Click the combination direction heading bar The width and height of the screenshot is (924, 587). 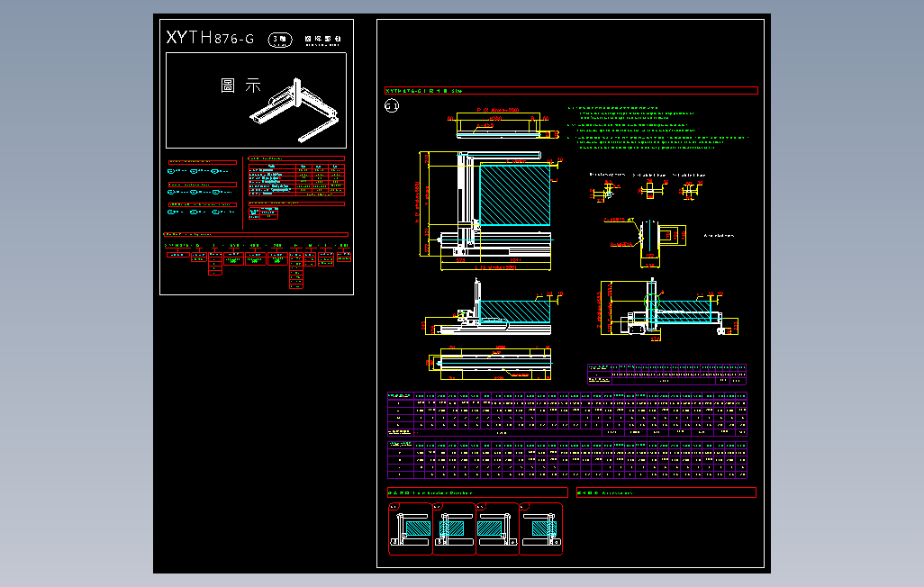click(477, 492)
